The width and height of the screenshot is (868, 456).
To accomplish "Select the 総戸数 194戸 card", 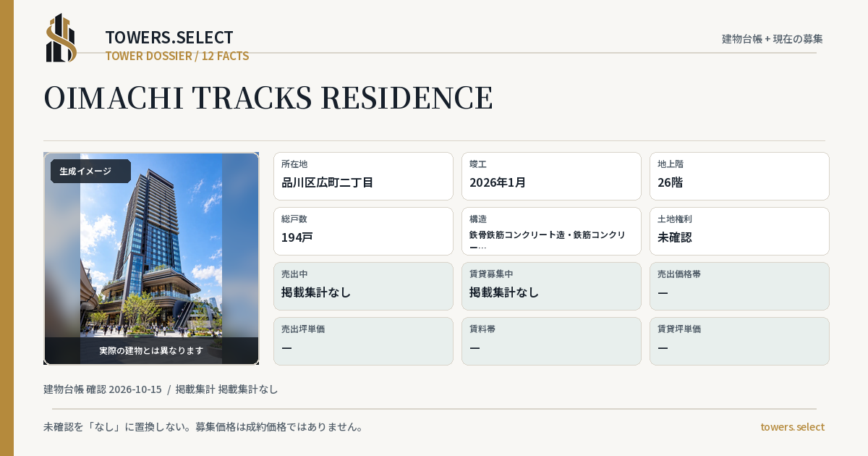I will point(363,231).
